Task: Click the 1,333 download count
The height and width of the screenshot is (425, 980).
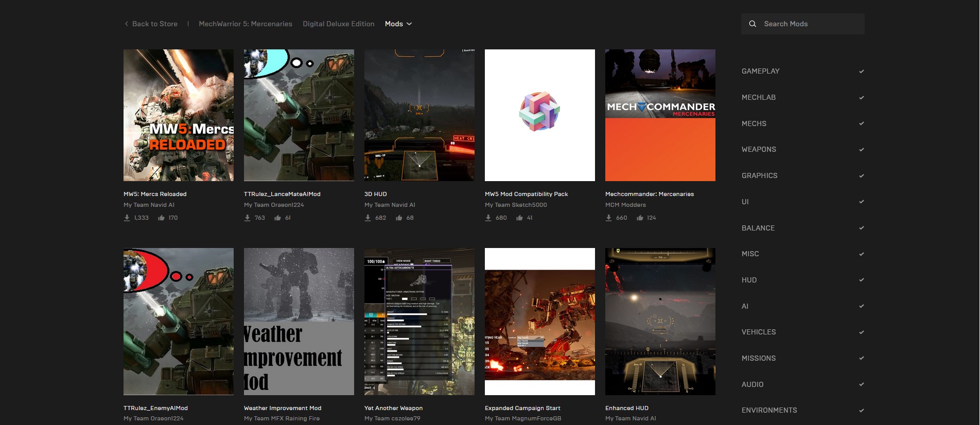Action: 141,218
